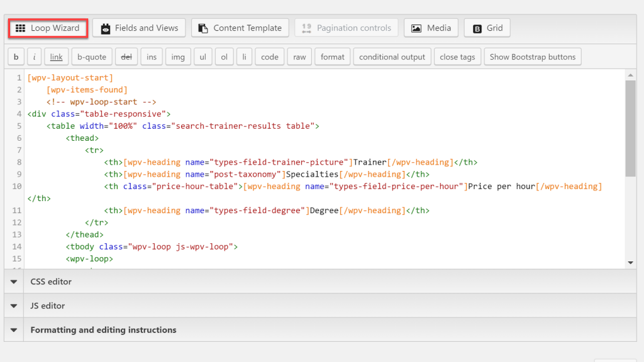Open the Bootstrap Grid tool
Viewport: 644px width, 362px height.
pos(487,28)
